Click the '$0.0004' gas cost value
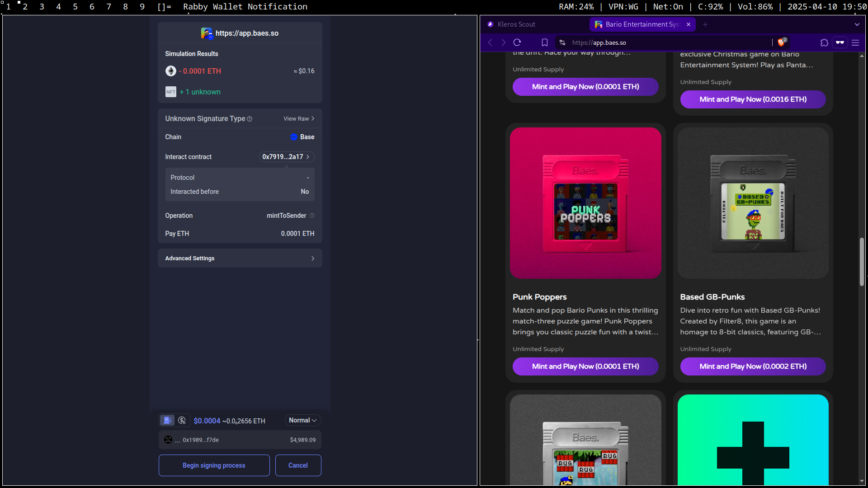Screen dimensions: 868x488 (207, 421)
